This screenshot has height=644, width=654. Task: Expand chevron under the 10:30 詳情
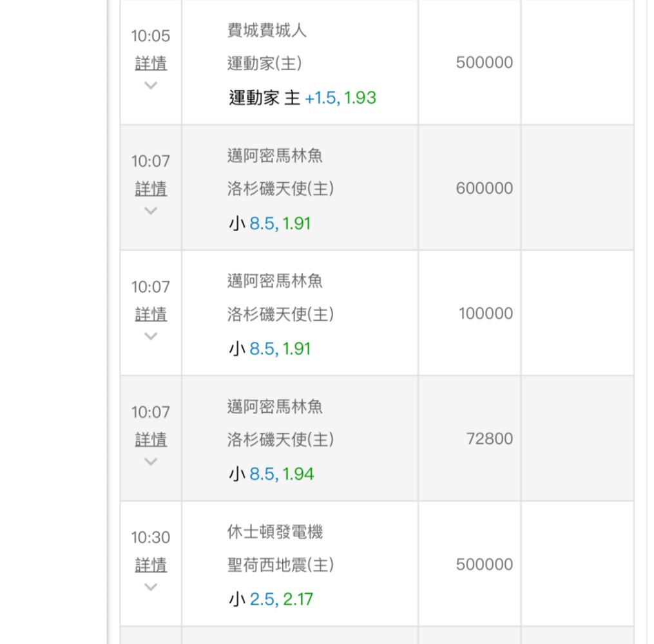pos(151,587)
